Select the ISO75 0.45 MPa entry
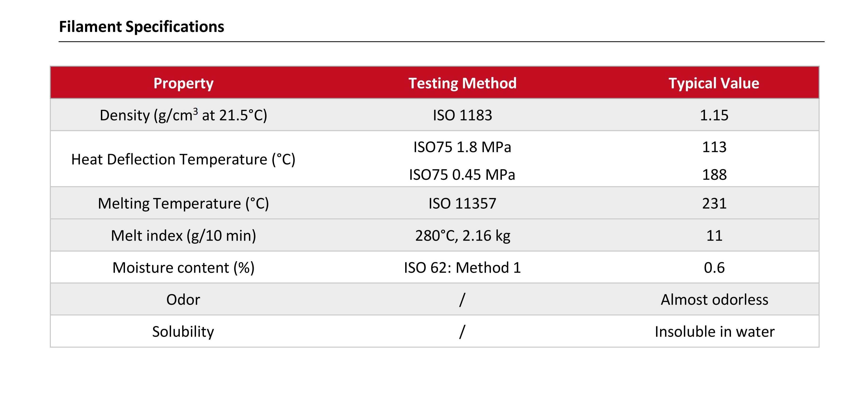 click(x=462, y=175)
